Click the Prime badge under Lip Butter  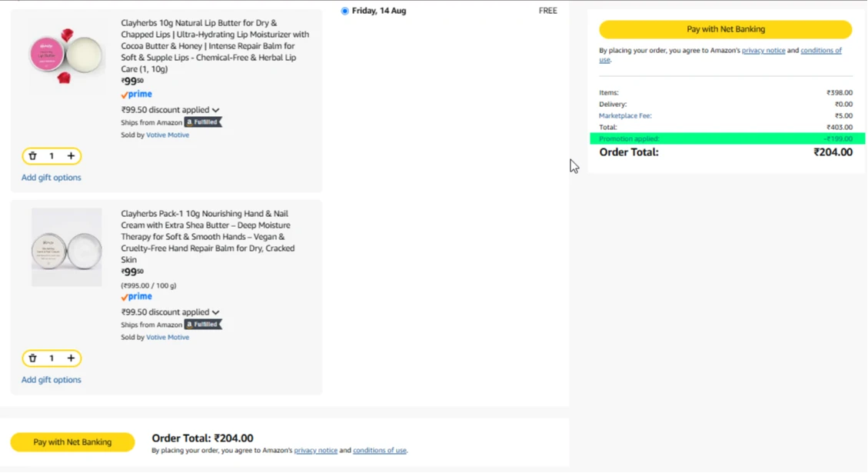click(x=136, y=94)
